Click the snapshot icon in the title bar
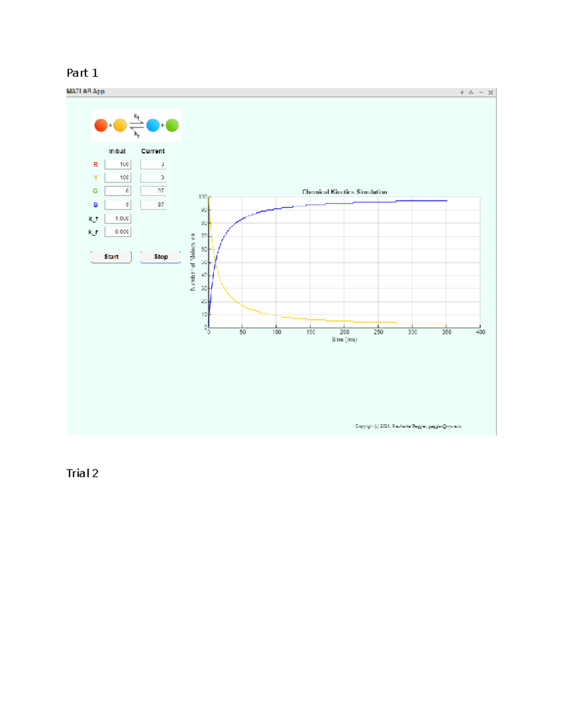 (471, 92)
